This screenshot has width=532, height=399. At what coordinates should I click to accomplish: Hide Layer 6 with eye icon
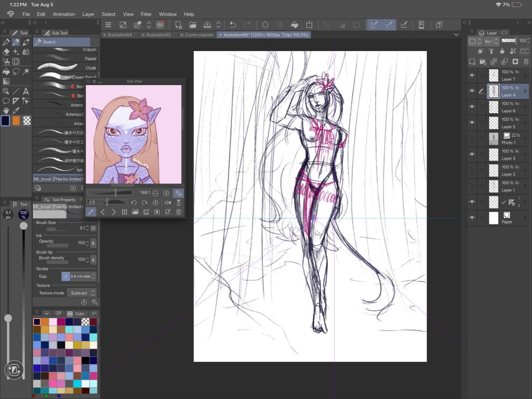point(472,107)
